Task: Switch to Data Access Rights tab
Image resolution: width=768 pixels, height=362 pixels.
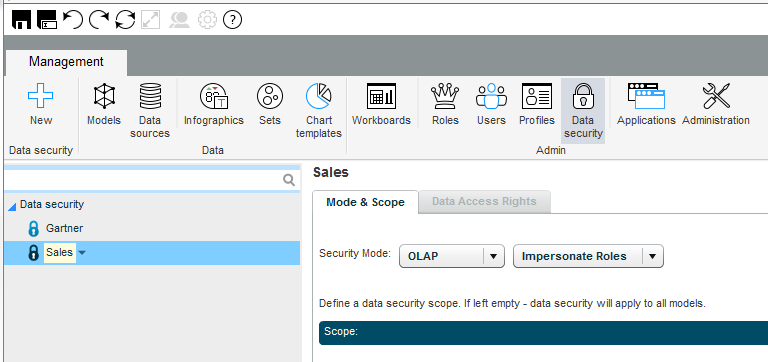Action: (x=484, y=201)
